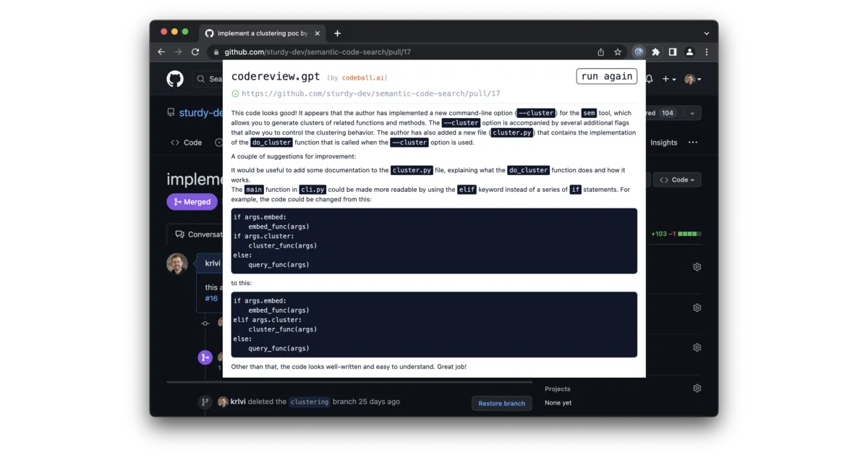Click the browser back arrow
The height and width of the screenshot is (456, 868).
(161, 52)
